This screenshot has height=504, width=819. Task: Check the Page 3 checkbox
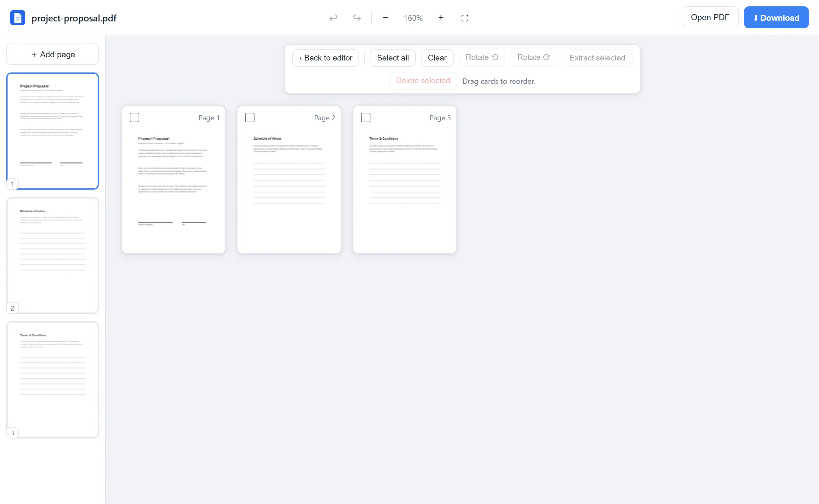(x=366, y=118)
